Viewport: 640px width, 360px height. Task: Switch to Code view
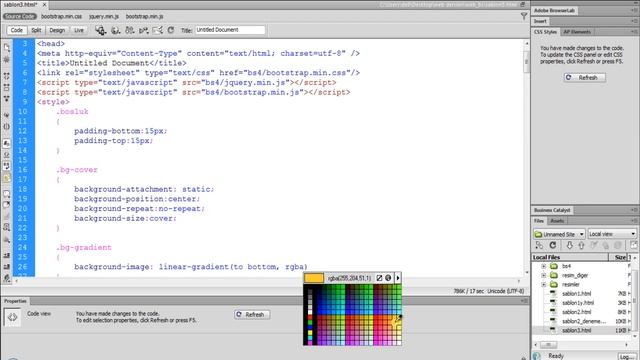(16, 30)
